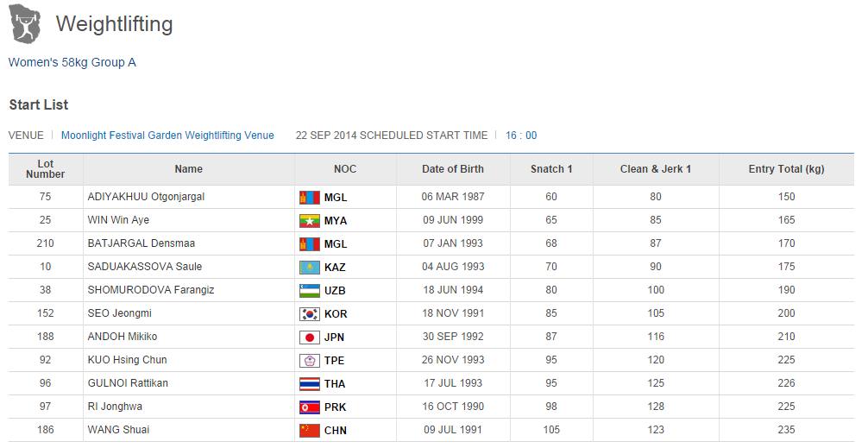868x448 pixels.
Task: Click the Women's 58kg Group A link
Action: click(x=72, y=62)
